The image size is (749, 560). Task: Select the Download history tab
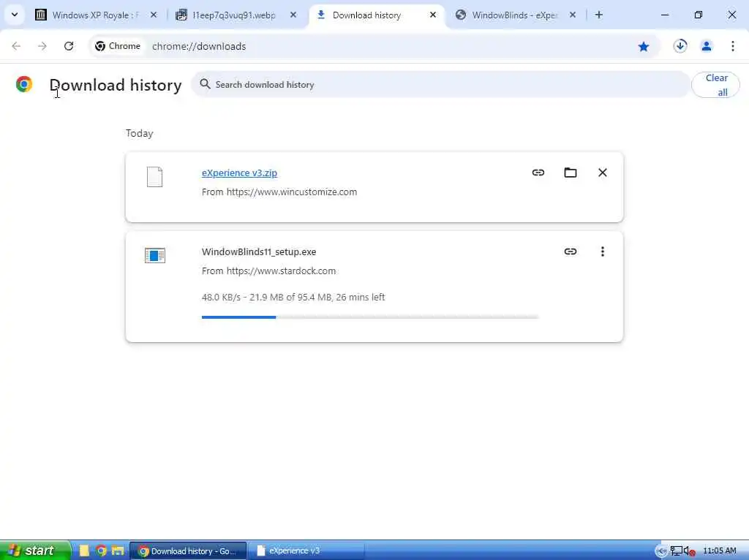pyautogui.click(x=377, y=15)
